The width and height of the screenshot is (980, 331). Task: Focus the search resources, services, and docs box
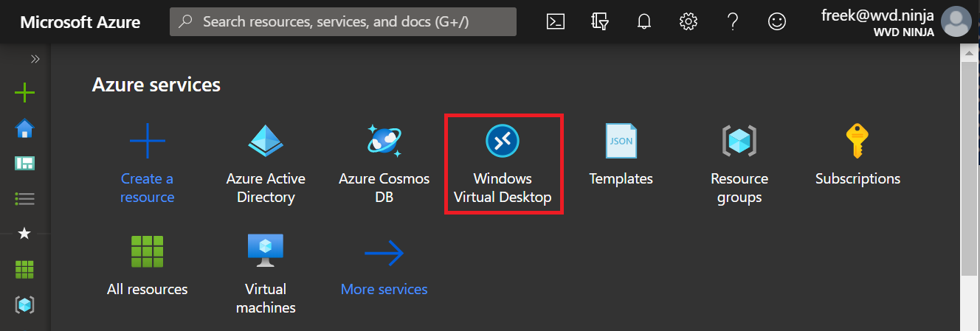(343, 21)
